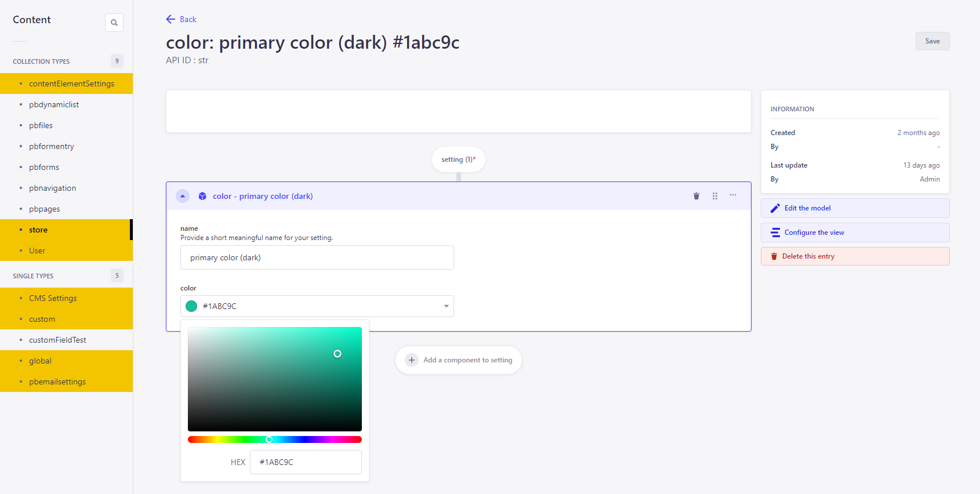Screen dimensions: 980x494
Task: Open the color field dropdown arrow
Action: [446, 306]
